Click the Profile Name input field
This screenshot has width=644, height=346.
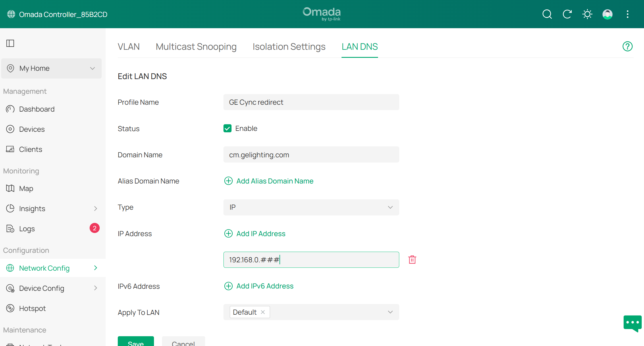[x=311, y=102]
